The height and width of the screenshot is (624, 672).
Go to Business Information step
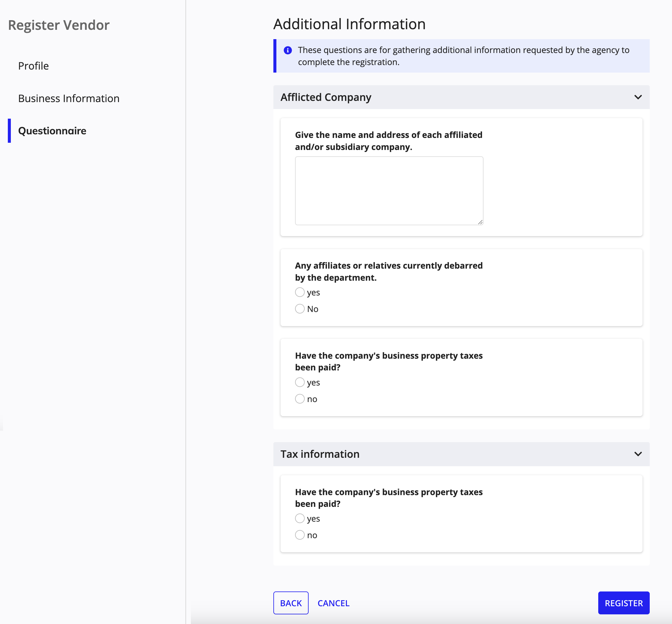pos(69,98)
